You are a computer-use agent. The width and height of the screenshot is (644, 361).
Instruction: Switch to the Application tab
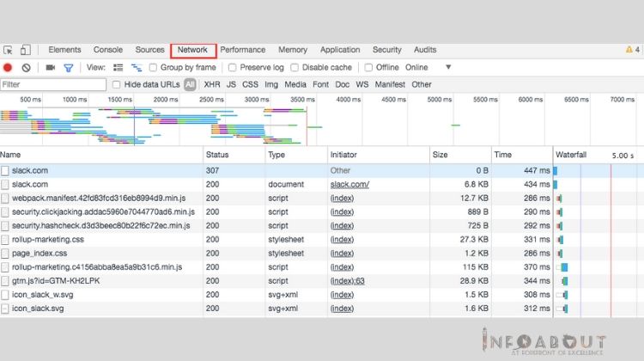[340, 50]
